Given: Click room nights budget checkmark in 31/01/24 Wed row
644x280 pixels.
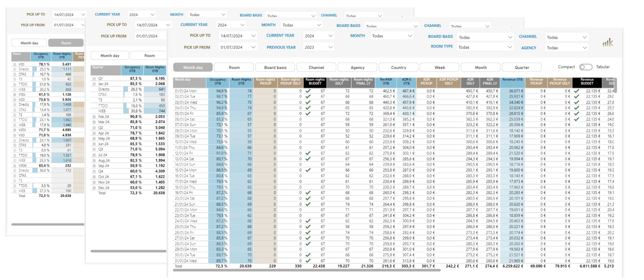Looking at the screenshot, I should [308, 261].
